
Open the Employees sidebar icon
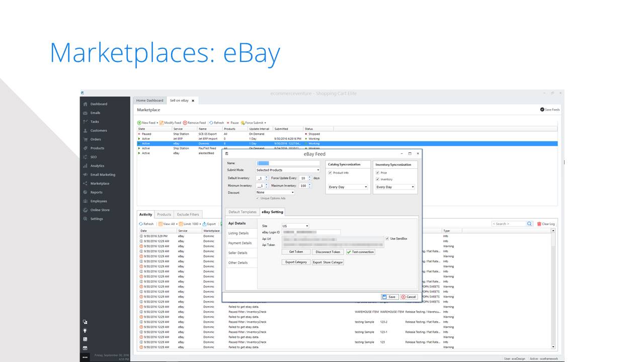pos(85,201)
